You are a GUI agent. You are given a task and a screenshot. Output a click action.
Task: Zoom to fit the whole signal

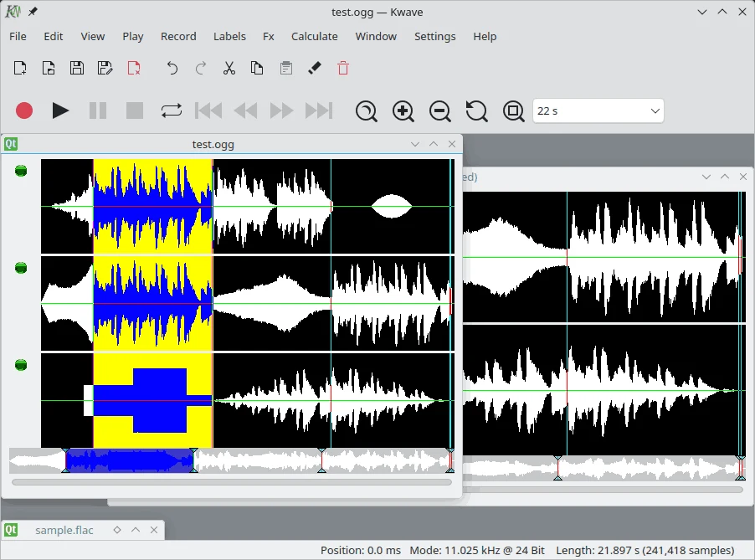513,111
